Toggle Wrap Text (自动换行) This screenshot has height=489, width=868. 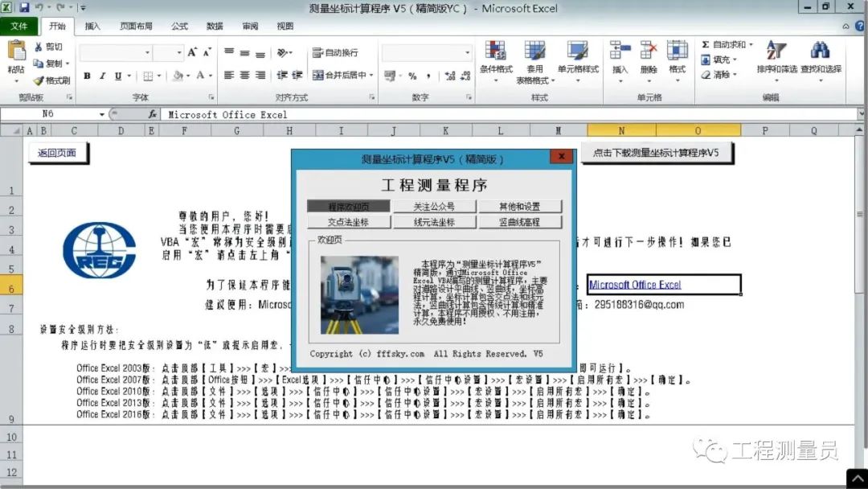pyautogui.click(x=335, y=52)
